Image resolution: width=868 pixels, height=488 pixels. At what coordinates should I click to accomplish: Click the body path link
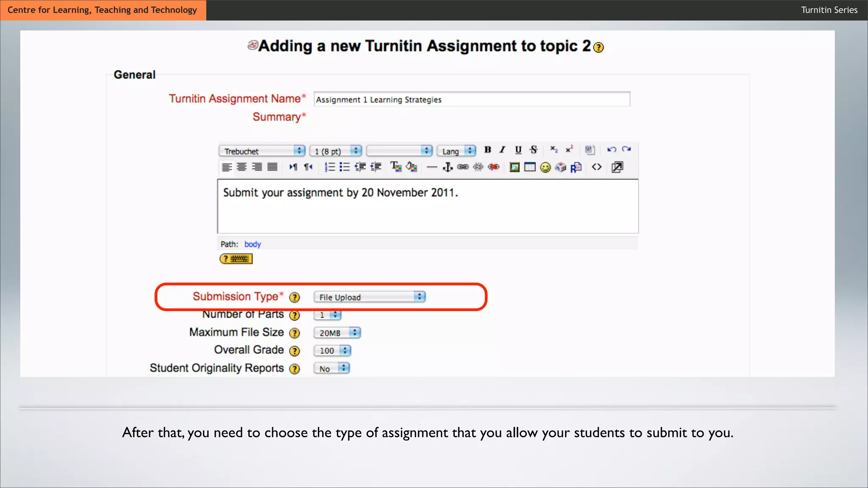tap(253, 244)
